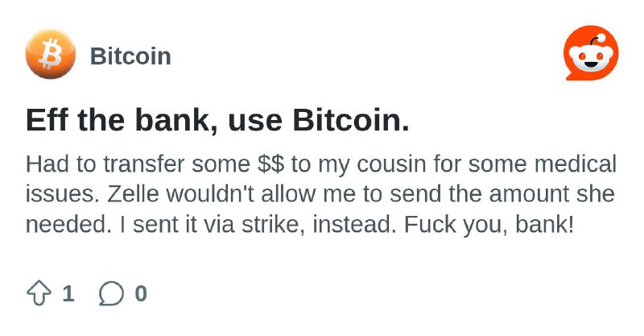Click the word 'Eff' in the post title

(x=47, y=120)
